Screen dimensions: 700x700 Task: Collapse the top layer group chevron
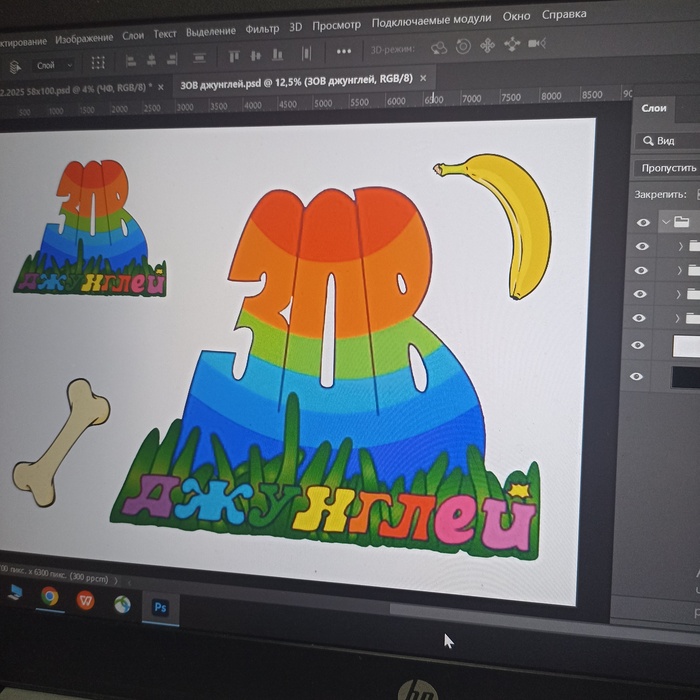tap(666, 222)
